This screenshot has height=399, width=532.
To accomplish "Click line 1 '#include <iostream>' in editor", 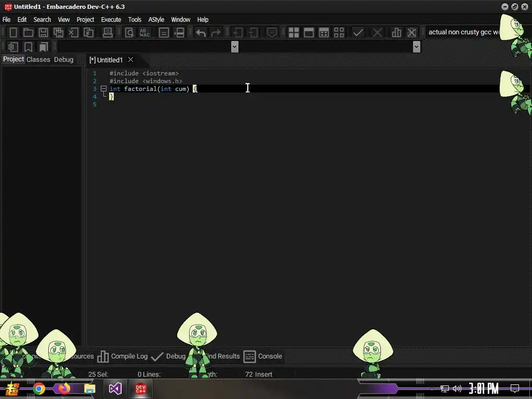I will [144, 73].
